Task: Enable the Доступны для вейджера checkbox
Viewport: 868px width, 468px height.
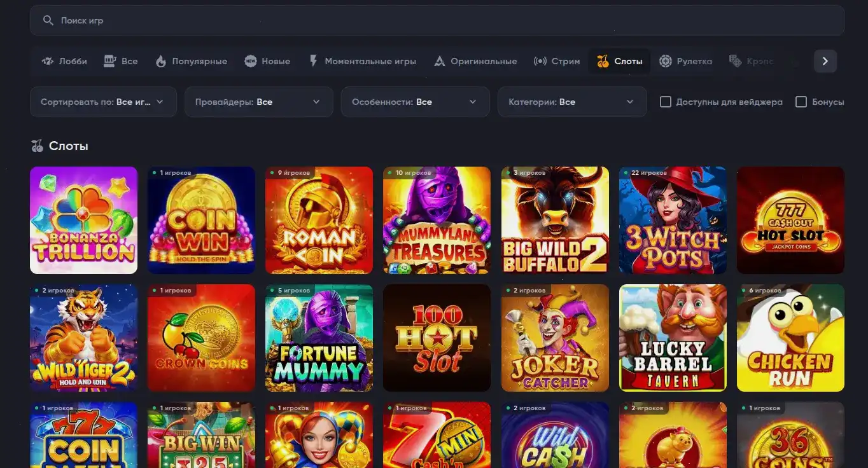Action: pyautogui.click(x=665, y=101)
